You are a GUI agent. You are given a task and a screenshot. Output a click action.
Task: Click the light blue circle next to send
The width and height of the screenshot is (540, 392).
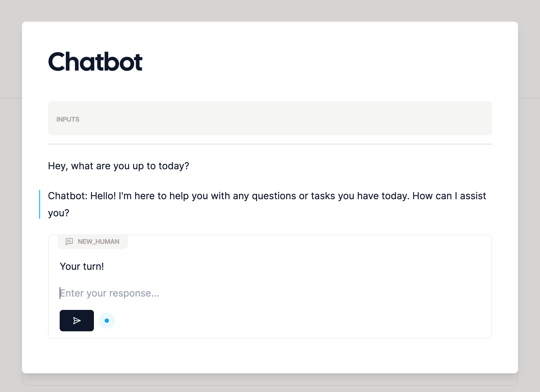(x=107, y=320)
